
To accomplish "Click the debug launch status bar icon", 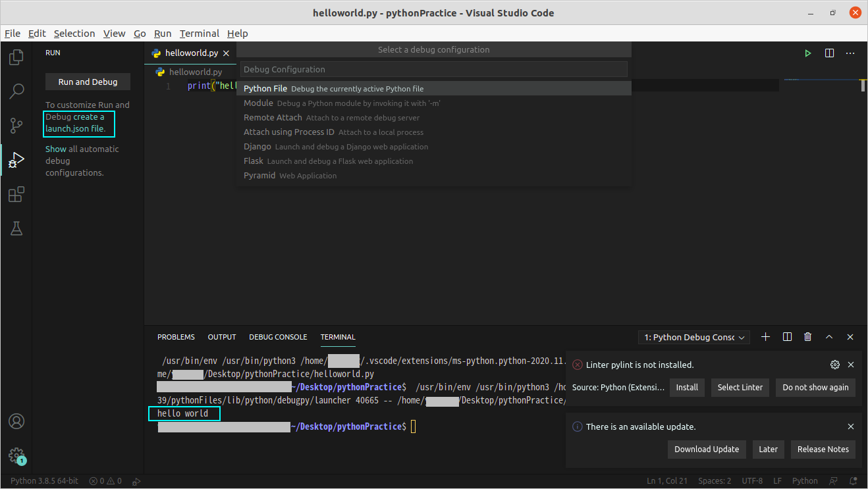I will (x=136, y=481).
